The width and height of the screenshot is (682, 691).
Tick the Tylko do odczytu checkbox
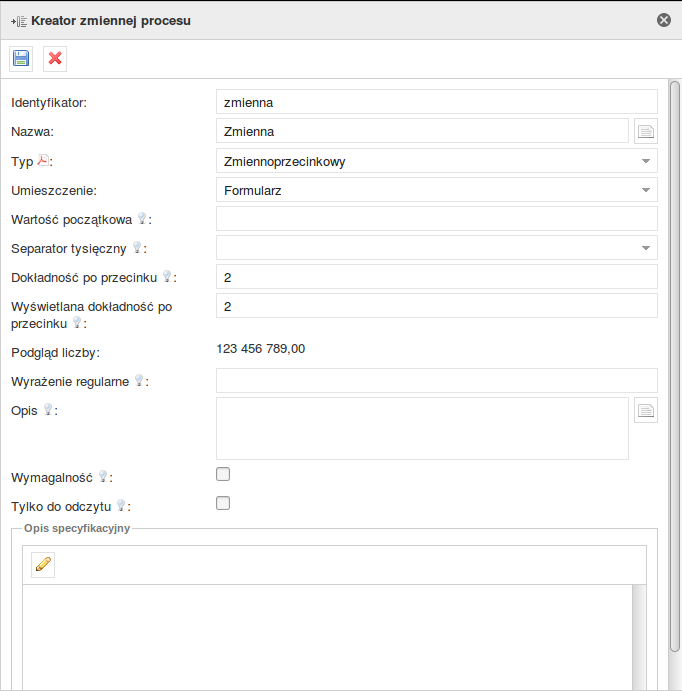click(x=223, y=503)
